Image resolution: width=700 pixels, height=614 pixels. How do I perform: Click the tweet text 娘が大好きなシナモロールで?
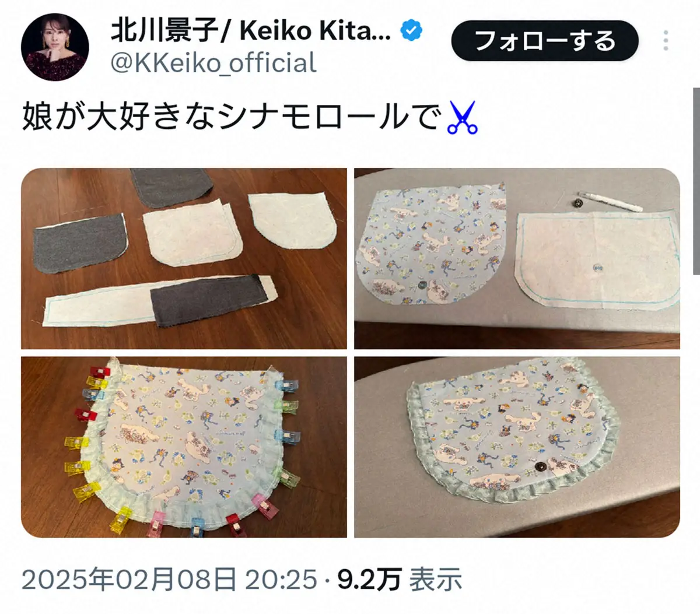(x=231, y=117)
